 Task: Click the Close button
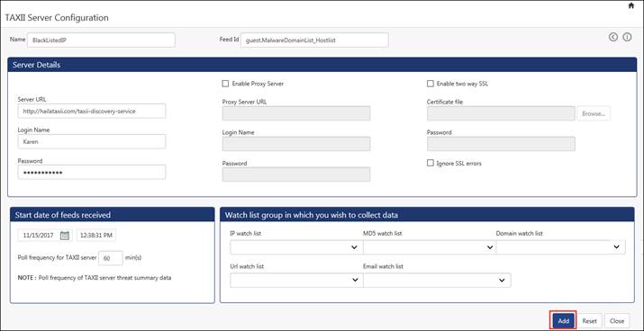point(617,321)
